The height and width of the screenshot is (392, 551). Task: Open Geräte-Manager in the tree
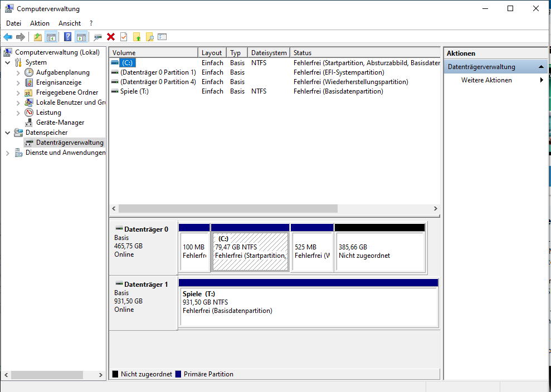point(60,122)
